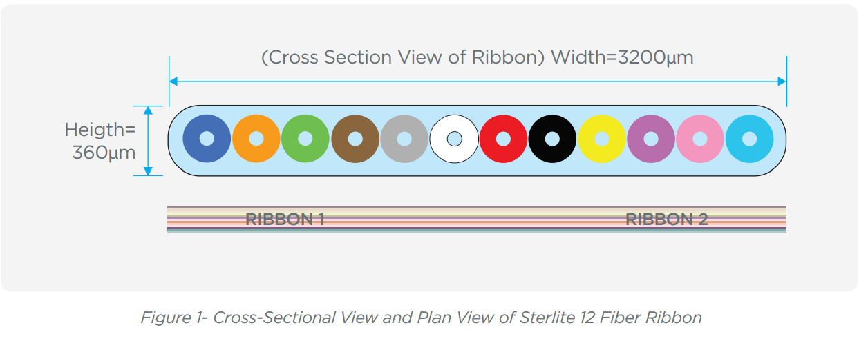Image resolution: width=868 pixels, height=341 pixels.
Task: Click the Heigth= 360µm label
Action: pos(101,141)
